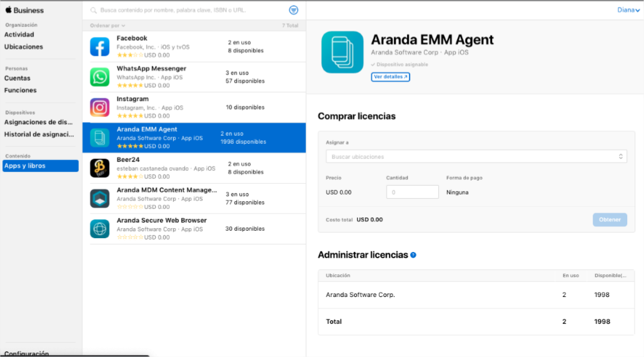Open the filter icon in search bar
This screenshot has height=357, width=644.
(293, 10)
